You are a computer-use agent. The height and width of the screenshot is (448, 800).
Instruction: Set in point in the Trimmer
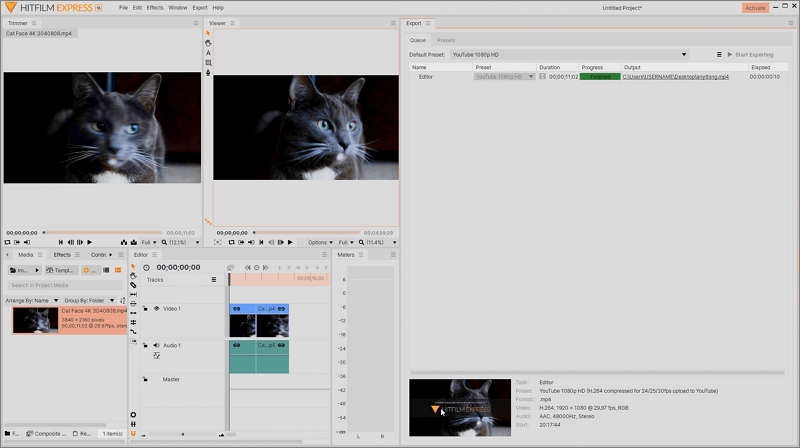point(17,242)
